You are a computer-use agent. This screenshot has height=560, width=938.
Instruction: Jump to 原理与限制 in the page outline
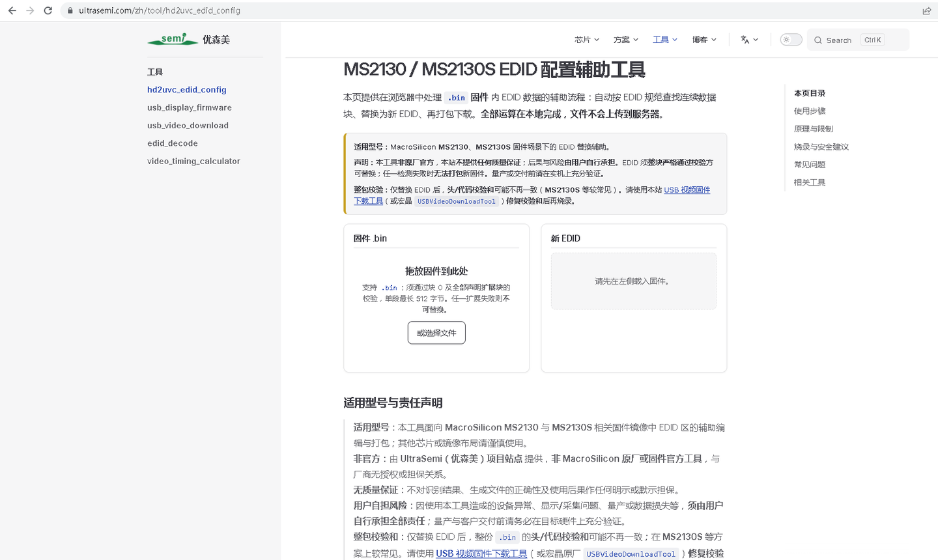coord(814,129)
